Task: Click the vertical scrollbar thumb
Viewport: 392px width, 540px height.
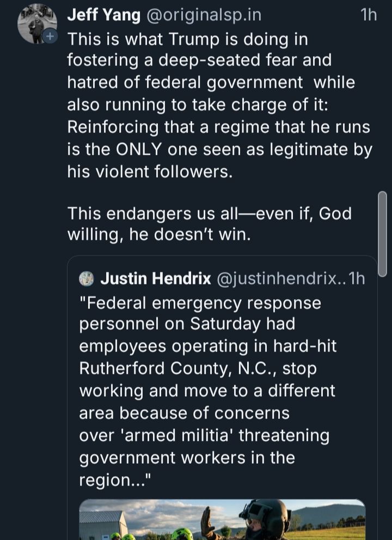Action: click(x=382, y=234)
